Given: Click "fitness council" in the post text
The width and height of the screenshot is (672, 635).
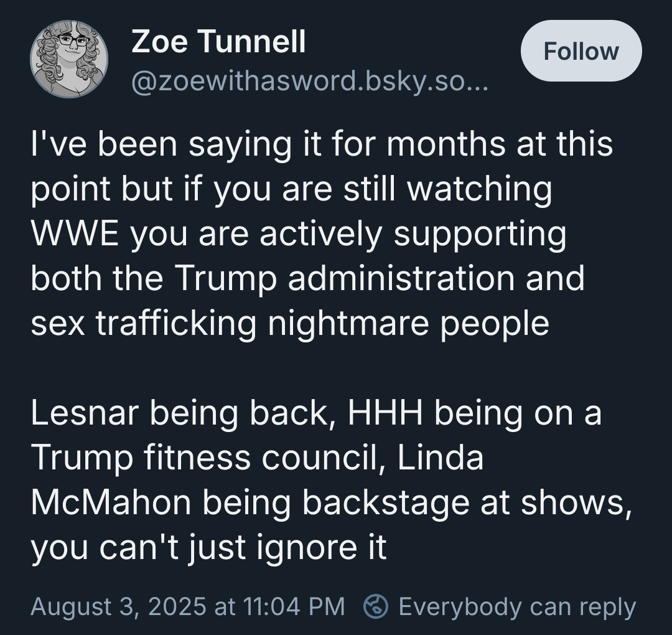Looking at the screenshot, I should [261, 458].
